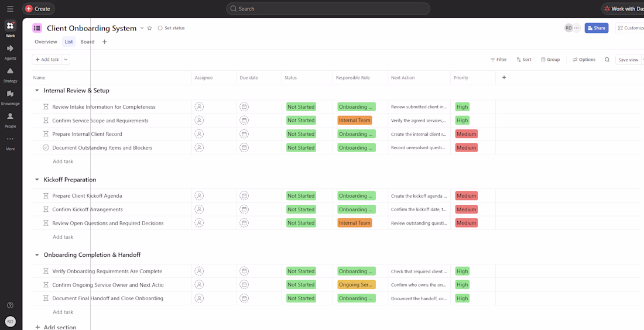The height and width of the screenshot is (330, 644).
Task: Open Knowledge in the sidebar
Action: 11,97
